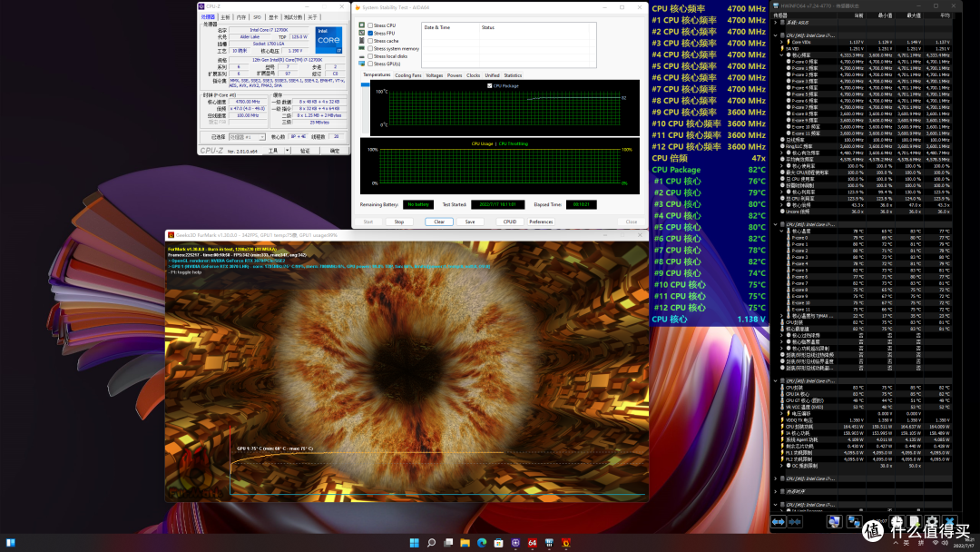The image size is (980, 552).
Task: Click AIDA64 icon in taskbar
Action: tap(533, 543)
